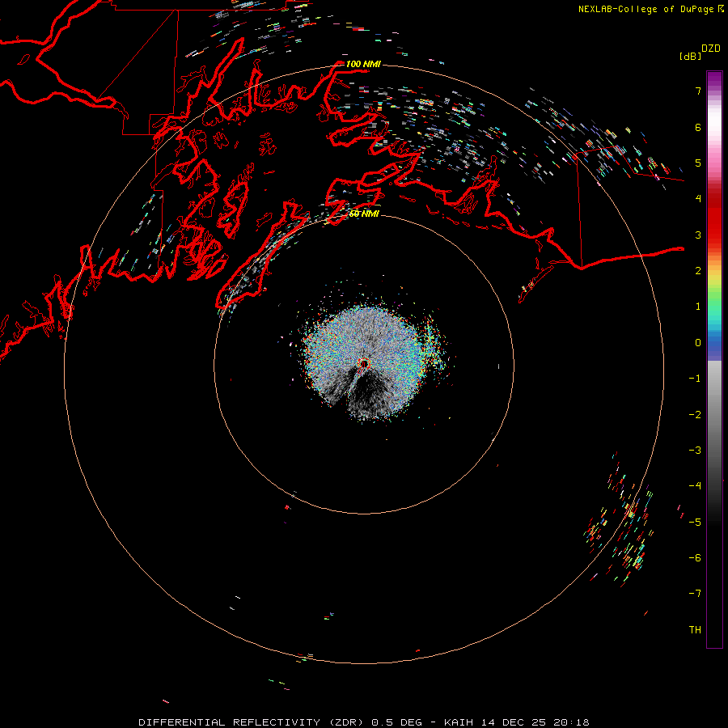Select the -3 value on color scale

tap(695, 451)
